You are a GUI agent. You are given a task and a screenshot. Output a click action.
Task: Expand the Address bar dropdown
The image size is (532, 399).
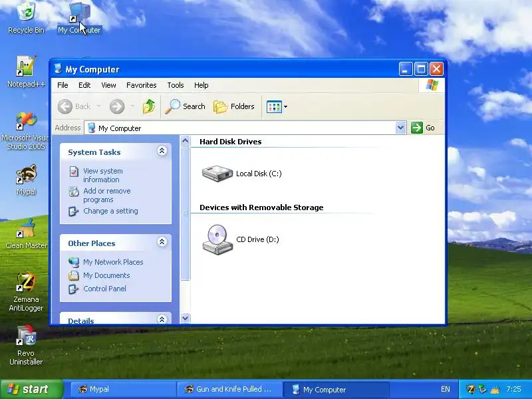pos(401,128)
